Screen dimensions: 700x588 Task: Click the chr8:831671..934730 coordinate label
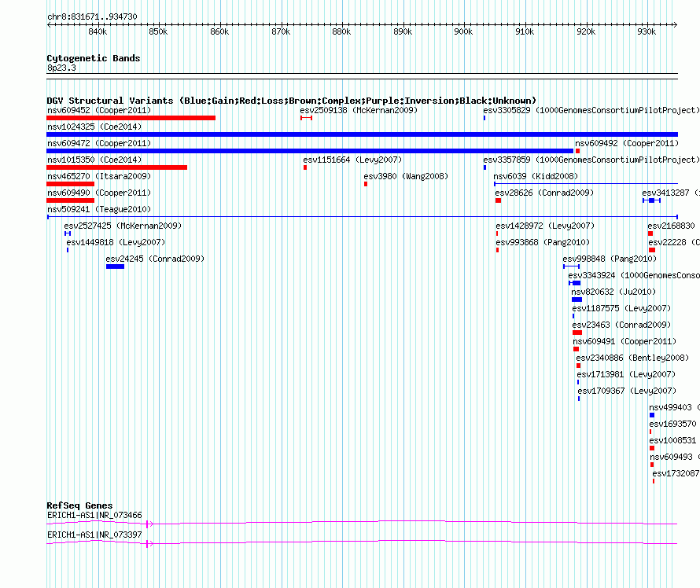pyautogui.click(x=92, y=17)
